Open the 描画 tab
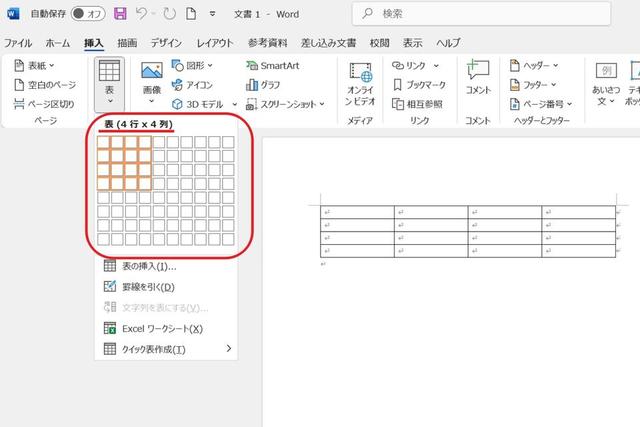This screenshot has height=427, width=640. 127,43
